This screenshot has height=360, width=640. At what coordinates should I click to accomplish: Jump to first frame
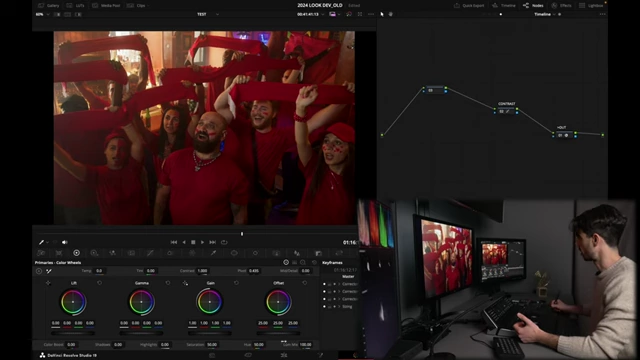174,242
